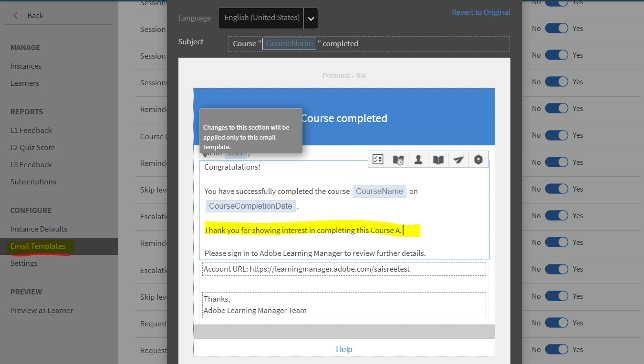Click "Adobe Learning Manager Team" signature text
Viewport: 644px width, 364px height.
coord(255,311)
